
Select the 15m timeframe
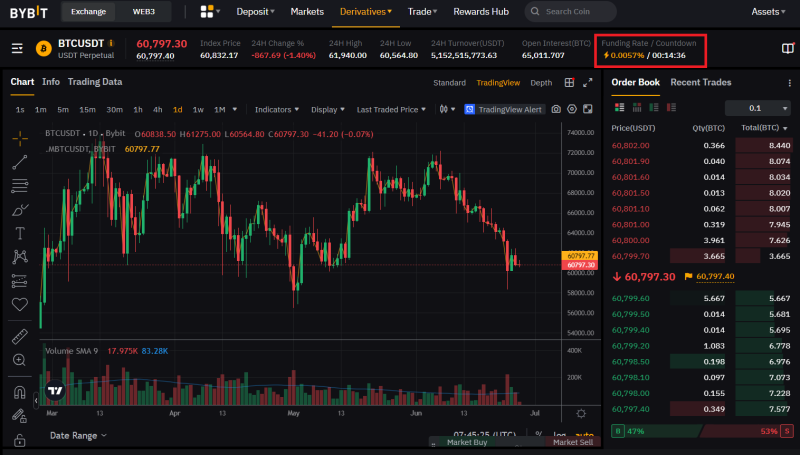(87, 110)
